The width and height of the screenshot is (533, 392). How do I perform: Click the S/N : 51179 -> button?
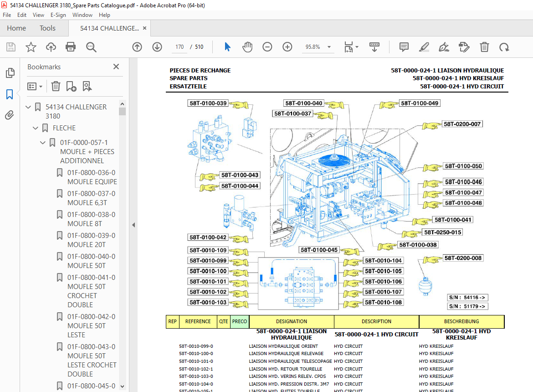click(x=467, y=306)
